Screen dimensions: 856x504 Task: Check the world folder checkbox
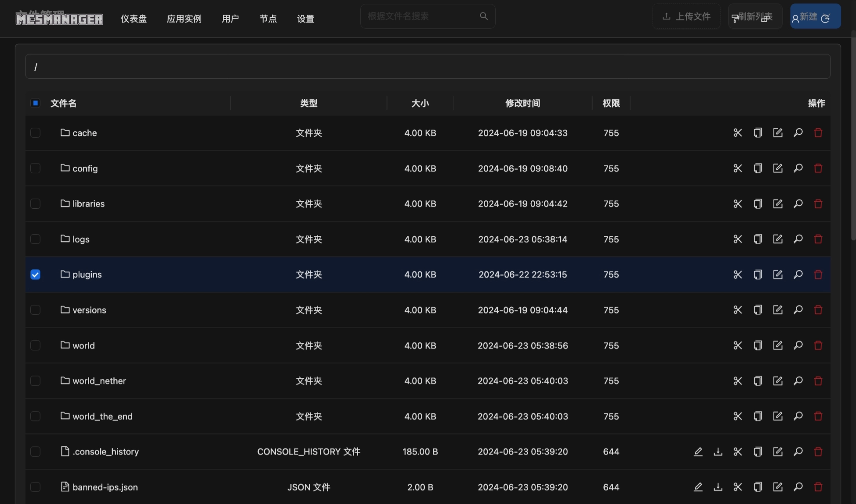[36, 345]
